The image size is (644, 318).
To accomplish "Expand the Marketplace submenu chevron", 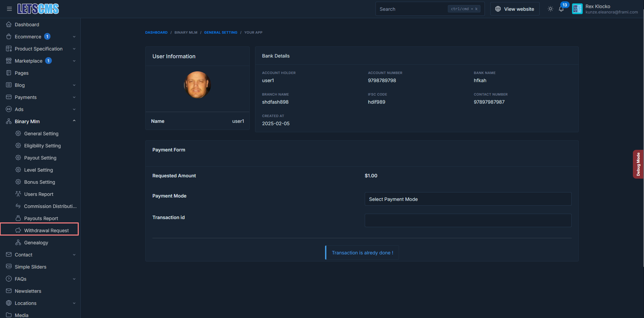I will click(74, 61).
